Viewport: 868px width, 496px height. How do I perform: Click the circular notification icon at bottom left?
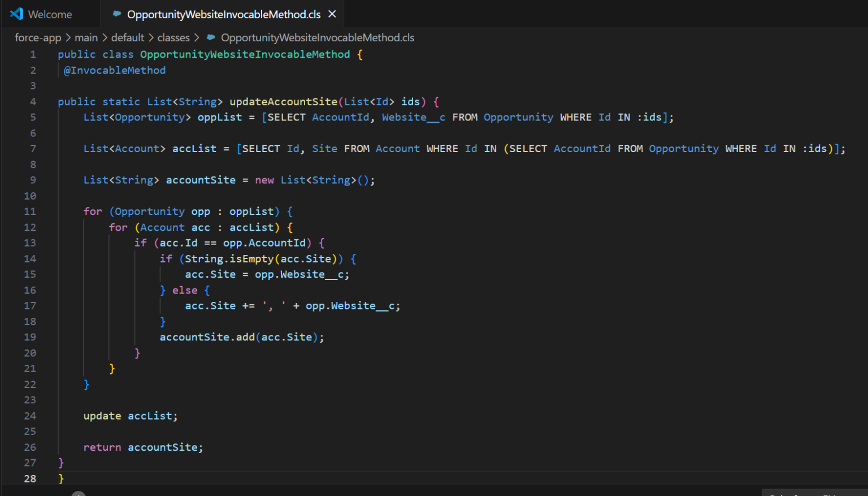pyautogui.click(x=78, y=493)
